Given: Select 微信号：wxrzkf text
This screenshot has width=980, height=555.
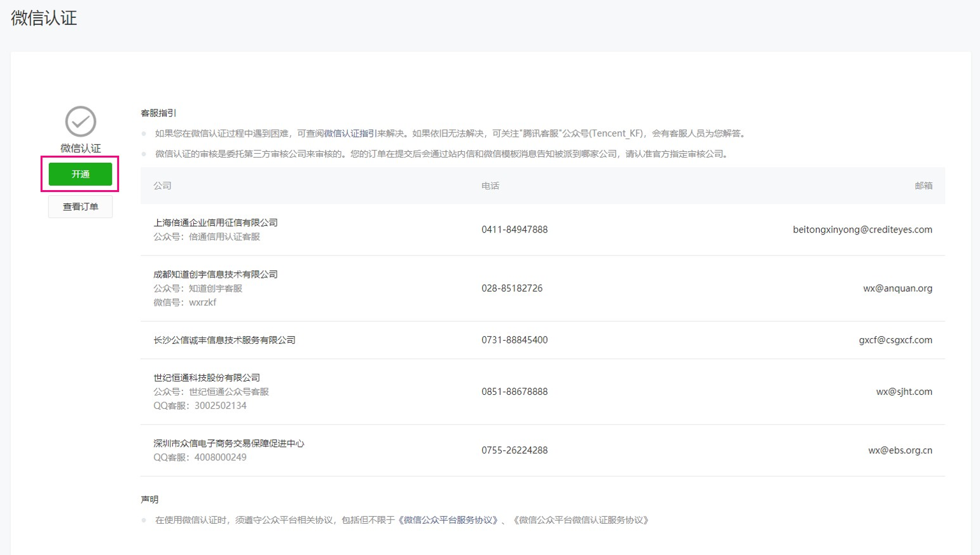Looking at the screenshot, I should [x=185, y=302].
